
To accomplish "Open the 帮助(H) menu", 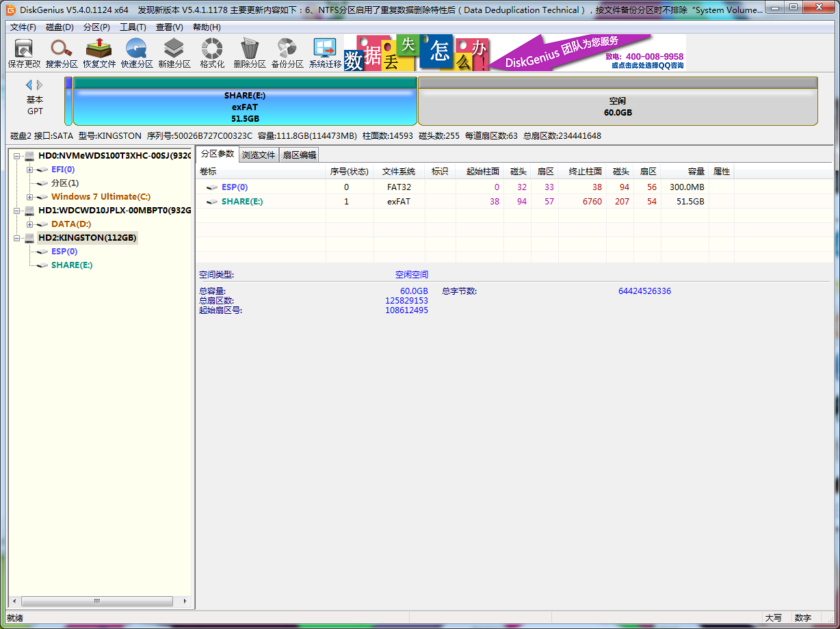I will 207,27.
